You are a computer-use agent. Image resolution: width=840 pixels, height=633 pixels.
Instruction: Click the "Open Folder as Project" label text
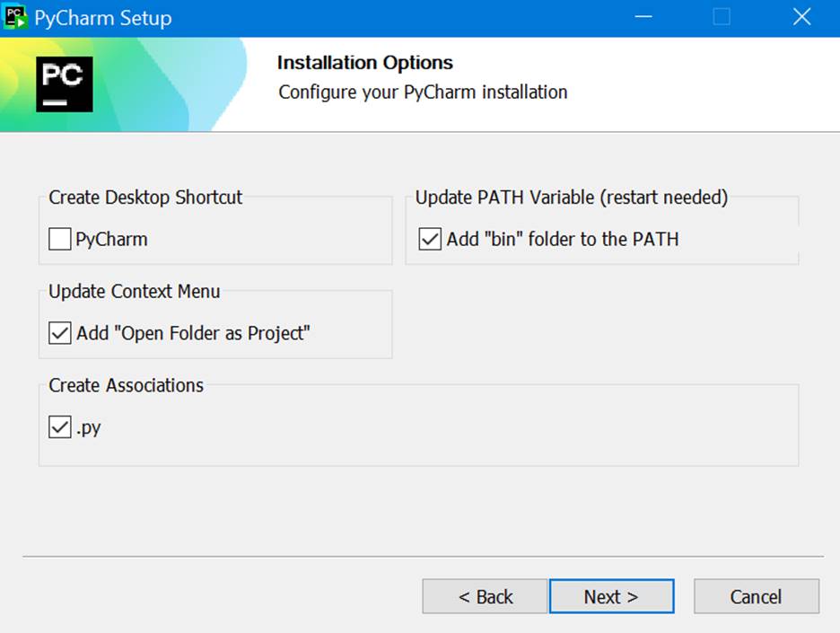coord(193,333)
